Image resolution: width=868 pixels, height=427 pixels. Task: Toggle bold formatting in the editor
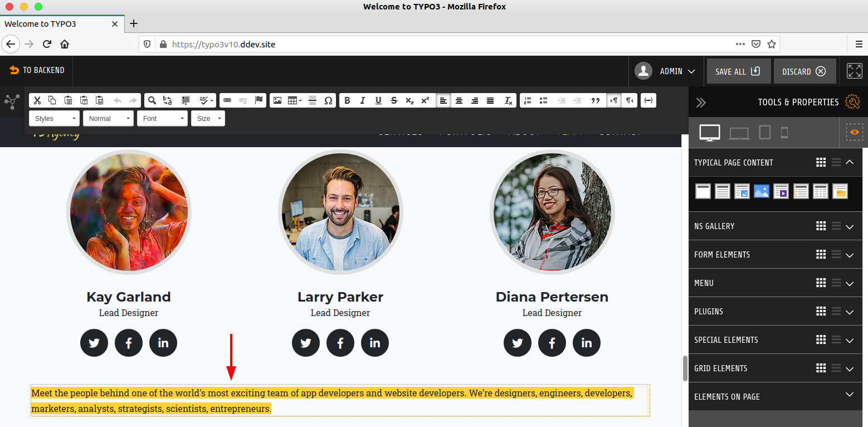tap(347, 100)
